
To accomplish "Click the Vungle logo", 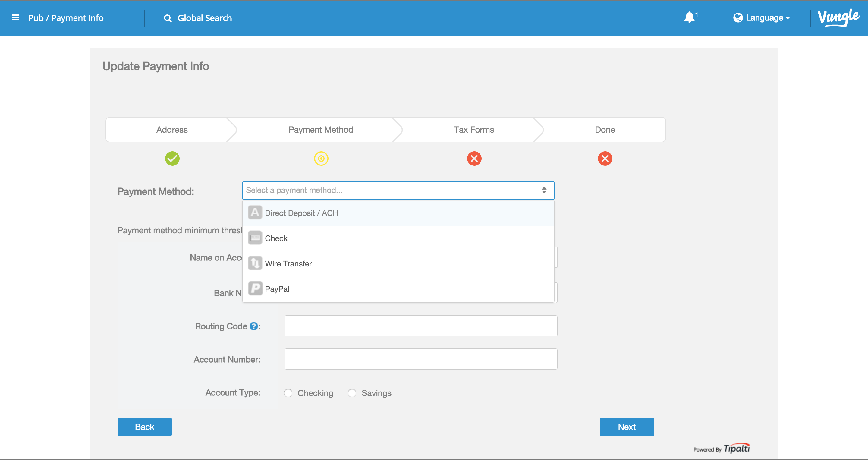I will (839, 17).
